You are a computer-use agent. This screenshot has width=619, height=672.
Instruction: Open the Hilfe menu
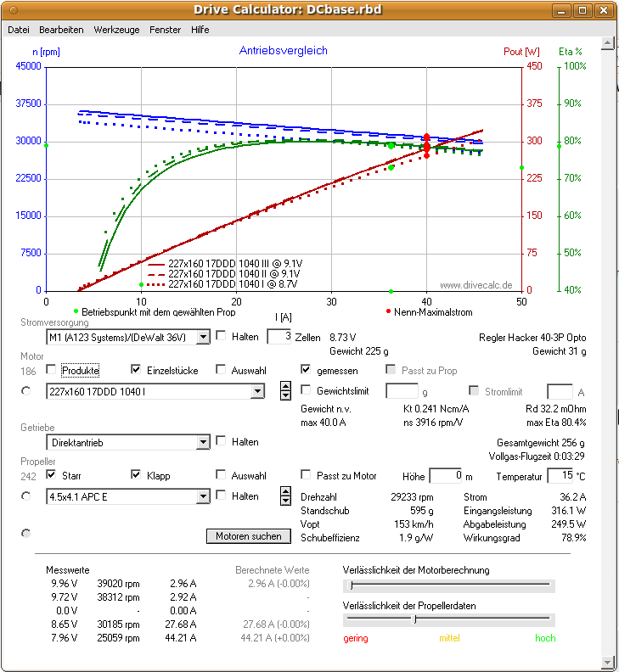coord(200,29)
